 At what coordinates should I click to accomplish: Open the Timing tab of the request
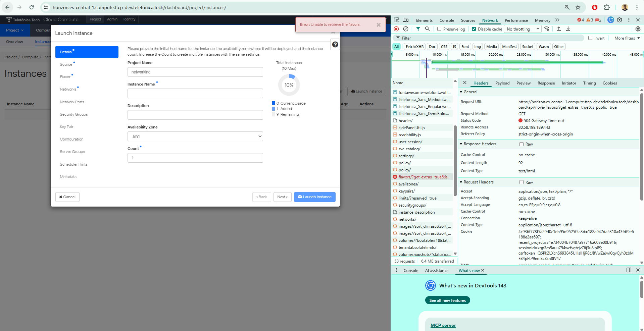coord(589,83)
